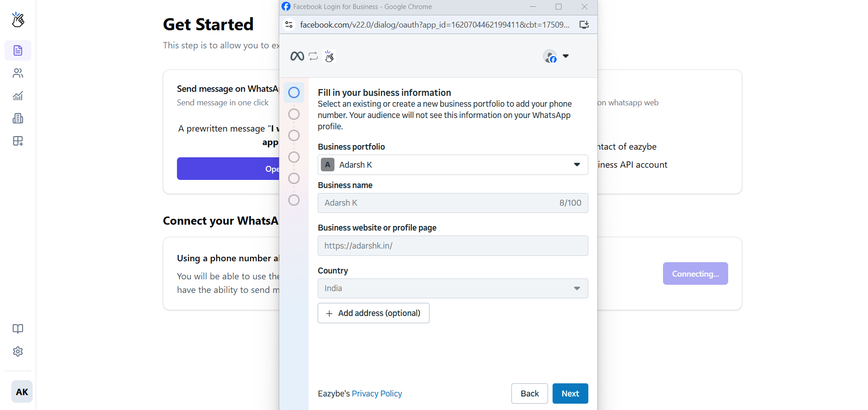The image size is (868, 410).
Task: Expand the Business portfolio dropdown
Action: tap(453, 165)
